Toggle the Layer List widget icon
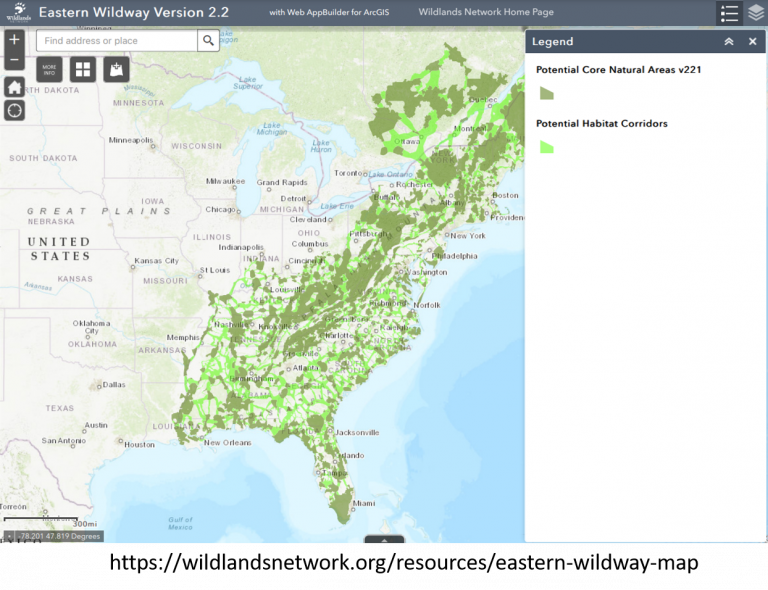 (756, 13)
